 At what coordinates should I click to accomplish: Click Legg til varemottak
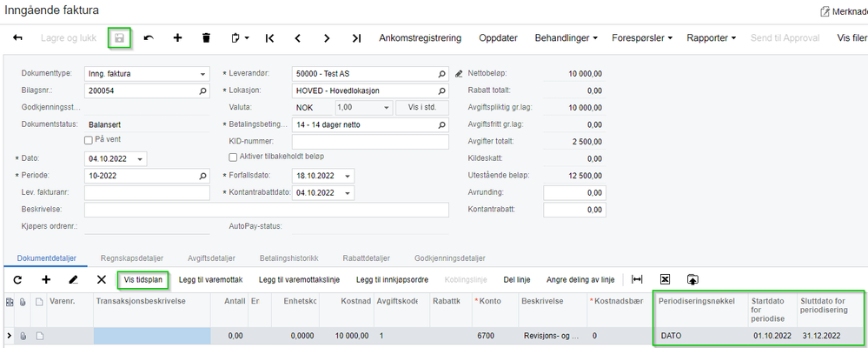211,280
